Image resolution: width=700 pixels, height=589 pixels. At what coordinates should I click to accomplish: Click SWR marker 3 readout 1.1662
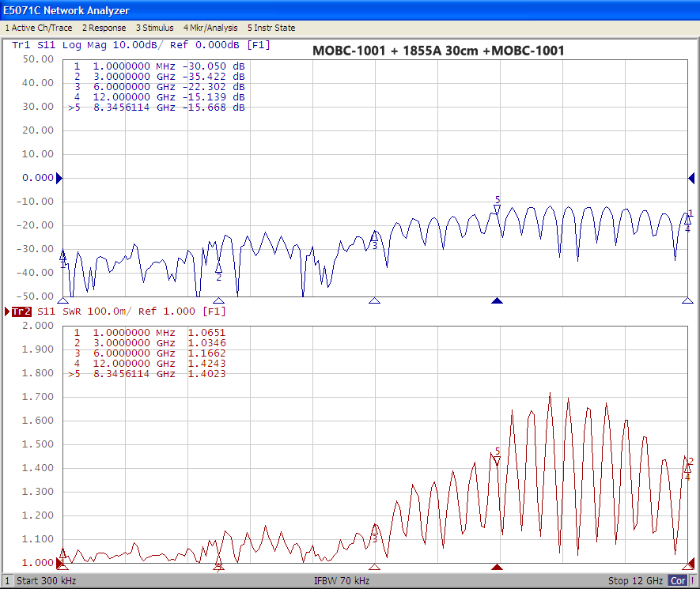pyautogui.click(x=206, y=353)
